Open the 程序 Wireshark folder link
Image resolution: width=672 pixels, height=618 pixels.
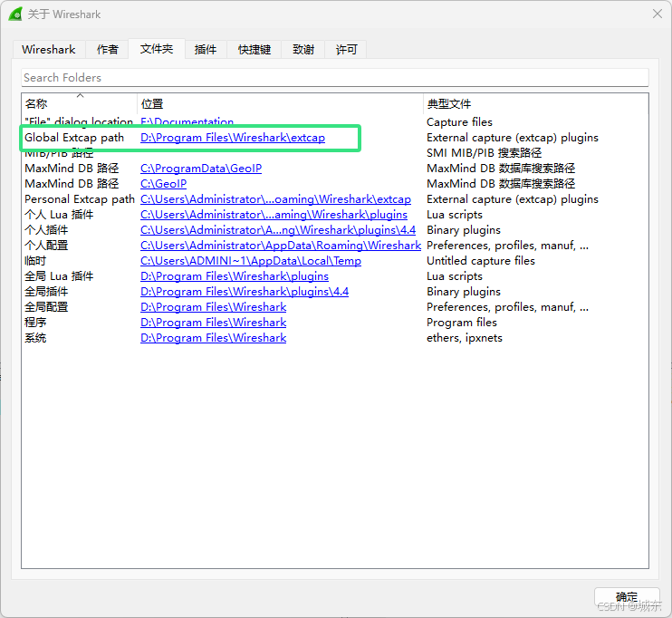(x=214, y=323)
